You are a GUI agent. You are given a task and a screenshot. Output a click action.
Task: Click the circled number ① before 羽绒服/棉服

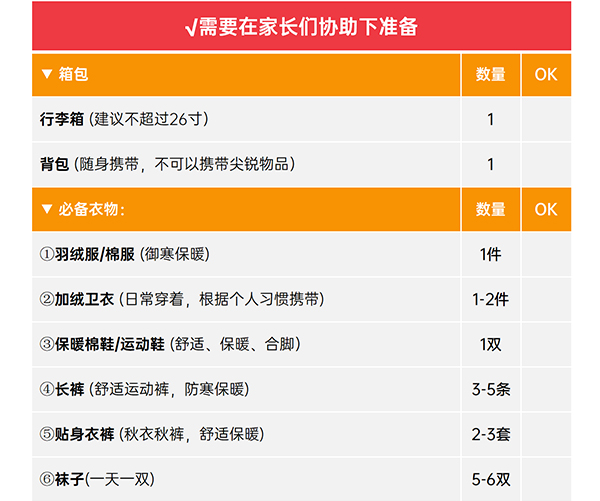[46, 254]
